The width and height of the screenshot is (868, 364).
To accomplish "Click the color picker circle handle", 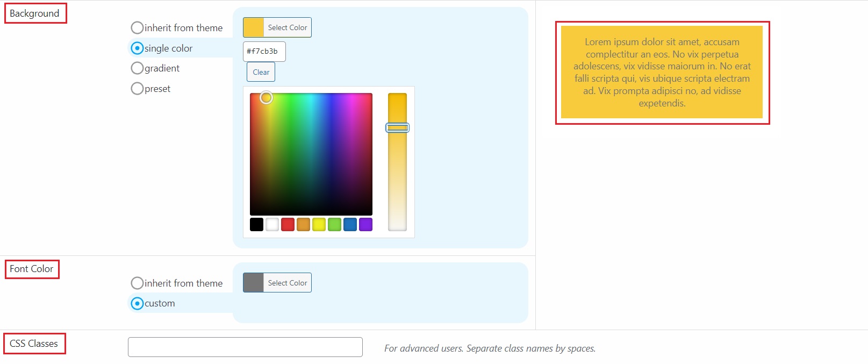I will click(266, 97).
